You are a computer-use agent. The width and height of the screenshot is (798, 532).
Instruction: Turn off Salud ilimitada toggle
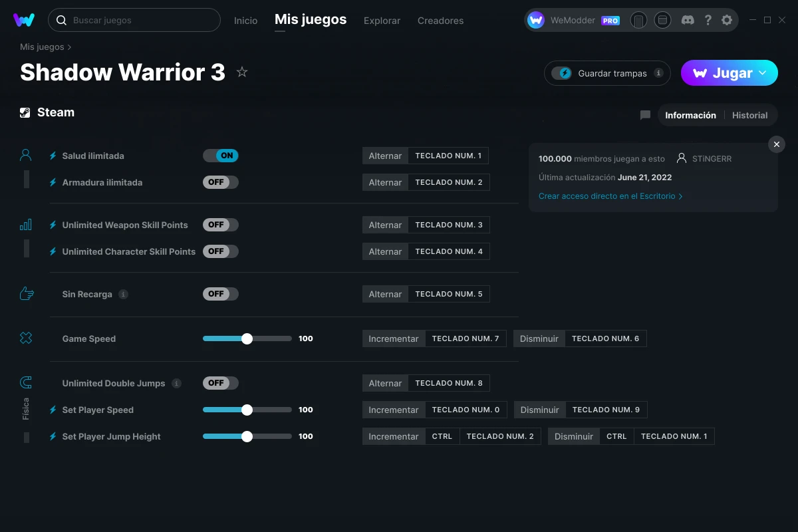coord(221,156)
